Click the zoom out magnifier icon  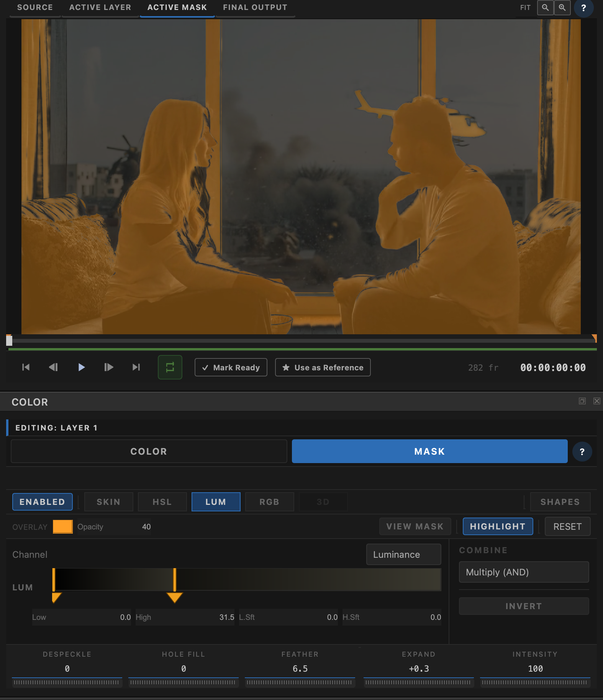pos(545,8)
